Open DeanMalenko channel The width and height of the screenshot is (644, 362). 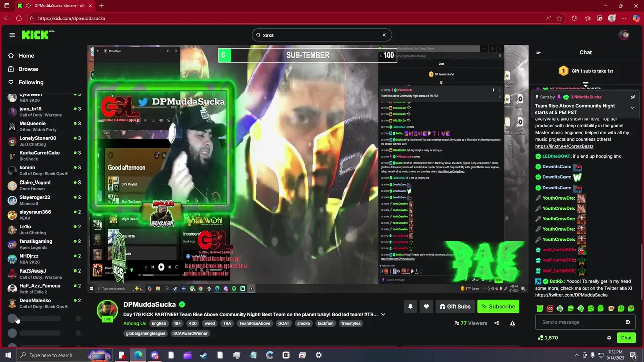[x=44, y=303]
